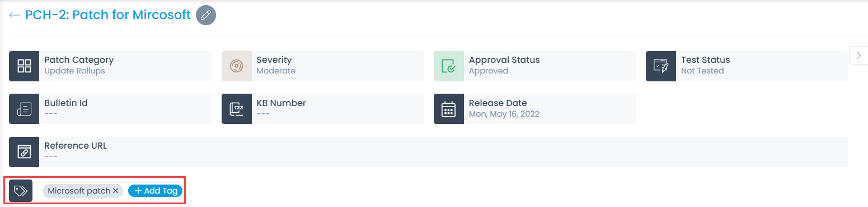Change the Not Tested status value
868x207 pixels.
click(x=702, y=71)
